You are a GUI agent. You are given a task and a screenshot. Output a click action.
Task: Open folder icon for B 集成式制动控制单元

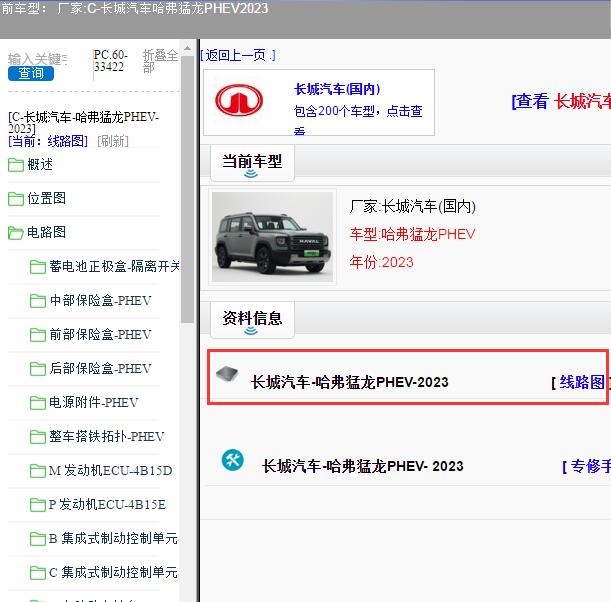[38, 539]
